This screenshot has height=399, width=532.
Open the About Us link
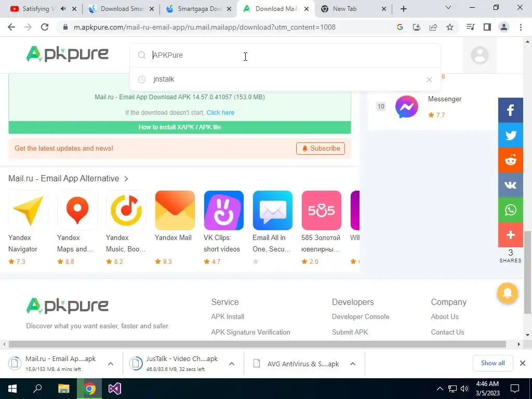point(445,316)
